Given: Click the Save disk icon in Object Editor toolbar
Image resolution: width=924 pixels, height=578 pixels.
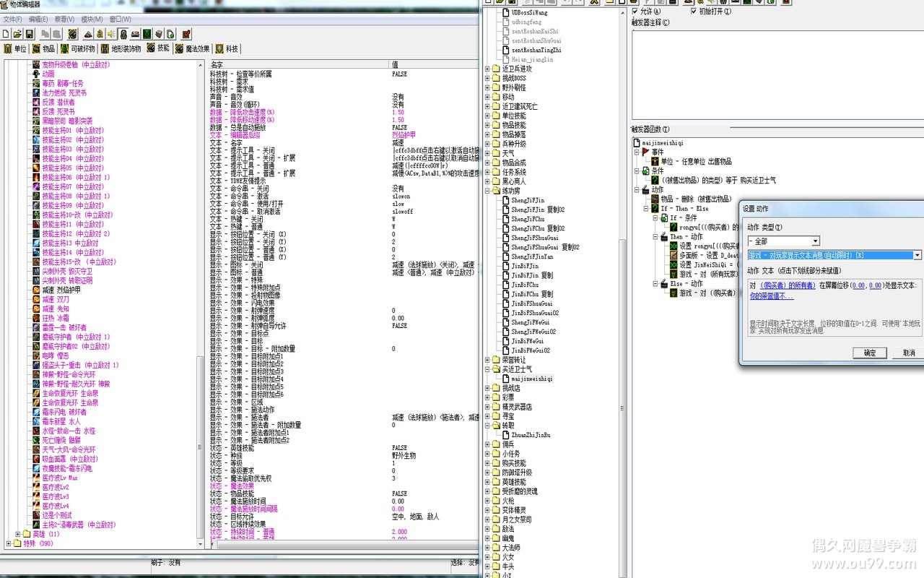Looking at the screenshot, I should 30,34.
